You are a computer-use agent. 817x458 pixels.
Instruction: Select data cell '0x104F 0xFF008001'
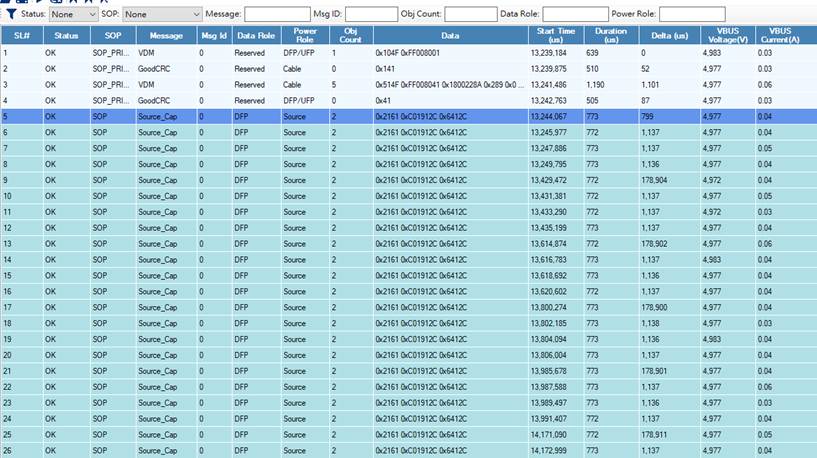pyautogui.click(x=407, y=53)
